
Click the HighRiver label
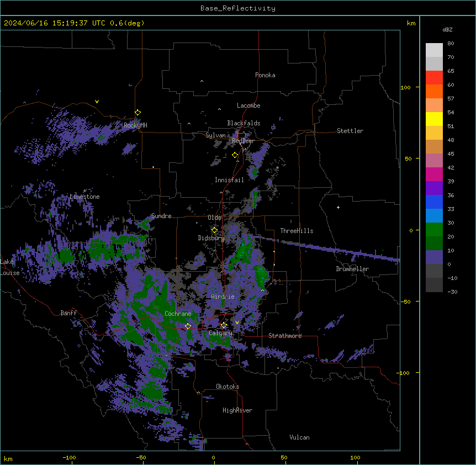(237, 410)
